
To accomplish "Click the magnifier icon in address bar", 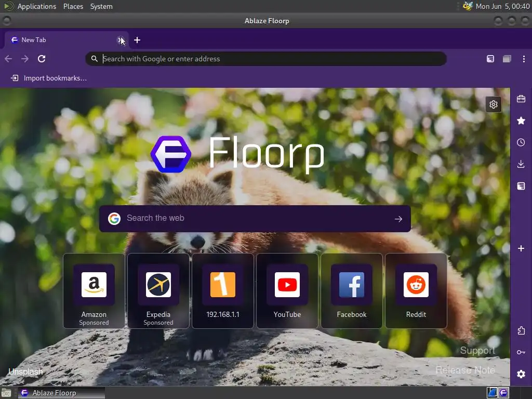I will click(x=95, y=59).
